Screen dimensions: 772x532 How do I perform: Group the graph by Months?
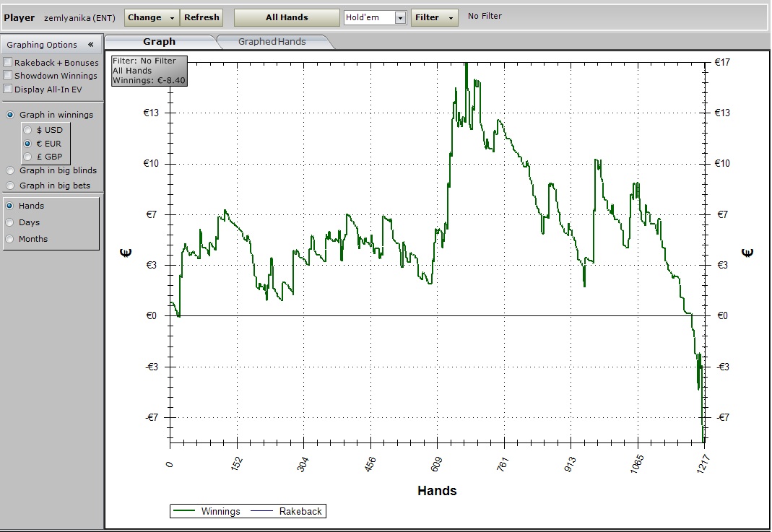[10, 239]
